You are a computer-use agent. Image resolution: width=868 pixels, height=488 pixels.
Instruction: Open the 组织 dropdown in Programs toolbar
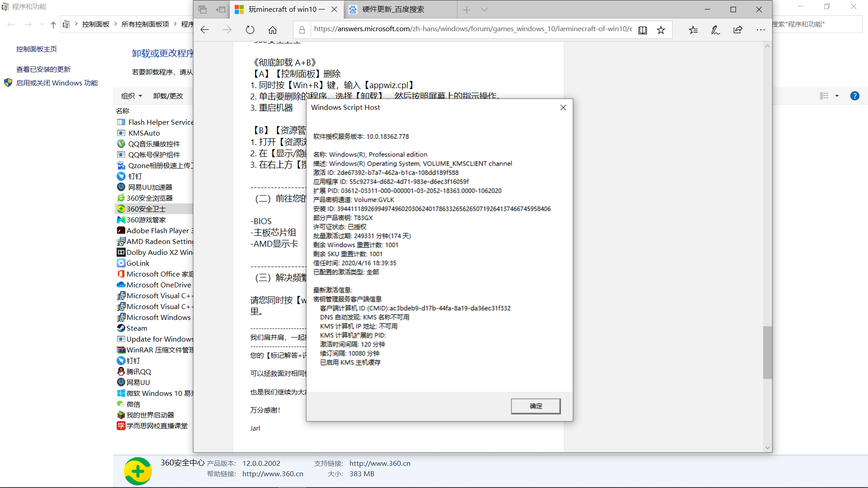tap(132, 96)
